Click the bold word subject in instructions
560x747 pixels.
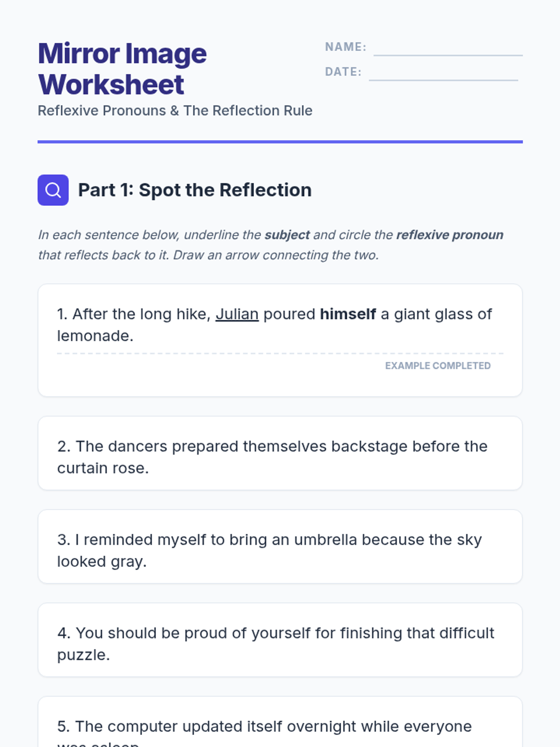[287, 235]
